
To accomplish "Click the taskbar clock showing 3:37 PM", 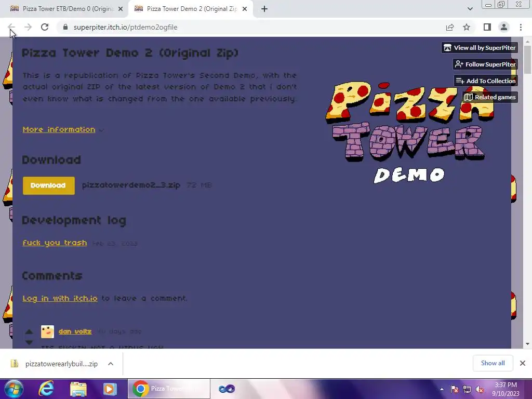I will pyautogui.click(x=506, y=389).
